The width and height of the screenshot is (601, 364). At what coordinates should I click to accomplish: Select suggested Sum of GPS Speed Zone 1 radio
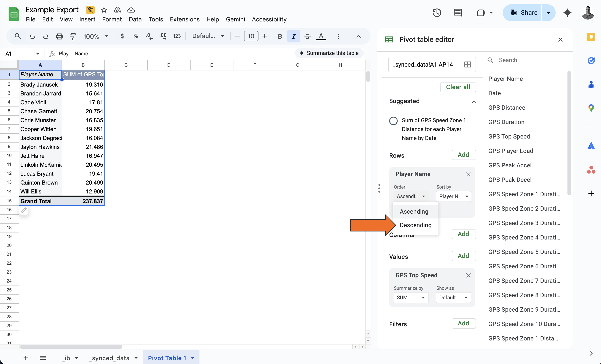click(x=393, y=121)
